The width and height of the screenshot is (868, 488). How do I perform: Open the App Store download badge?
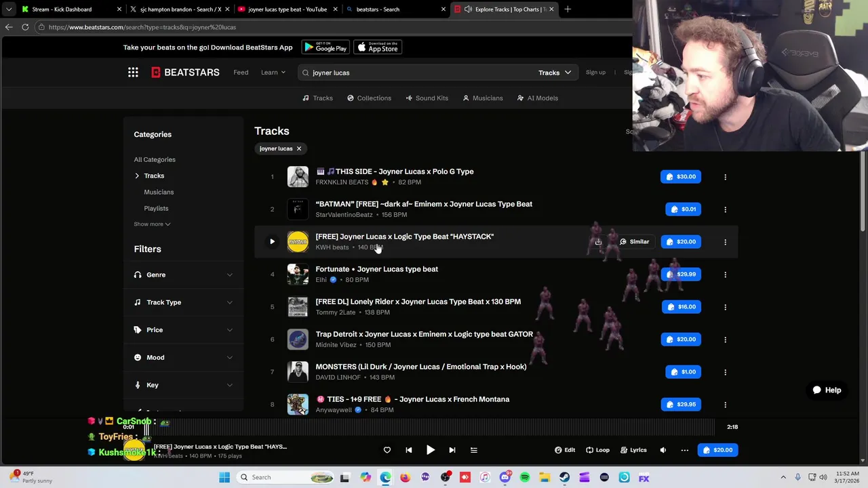[x=378, y=47]
